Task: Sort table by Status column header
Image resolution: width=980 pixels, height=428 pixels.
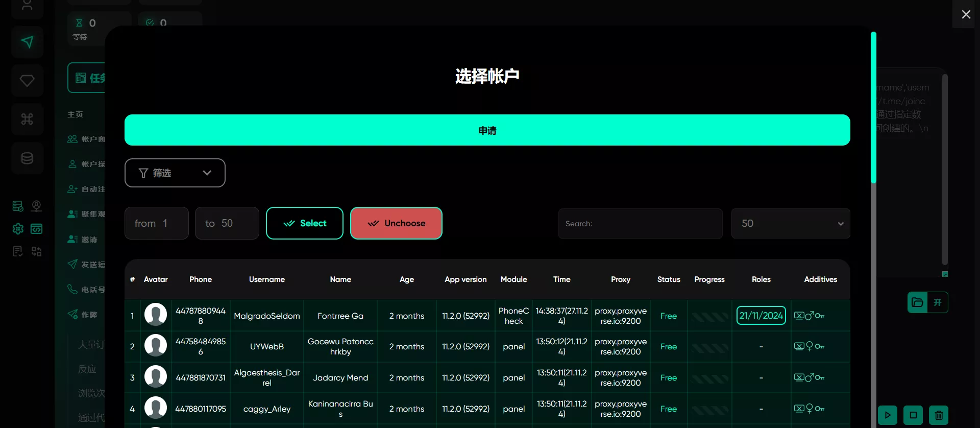Action: click(669, 279)
